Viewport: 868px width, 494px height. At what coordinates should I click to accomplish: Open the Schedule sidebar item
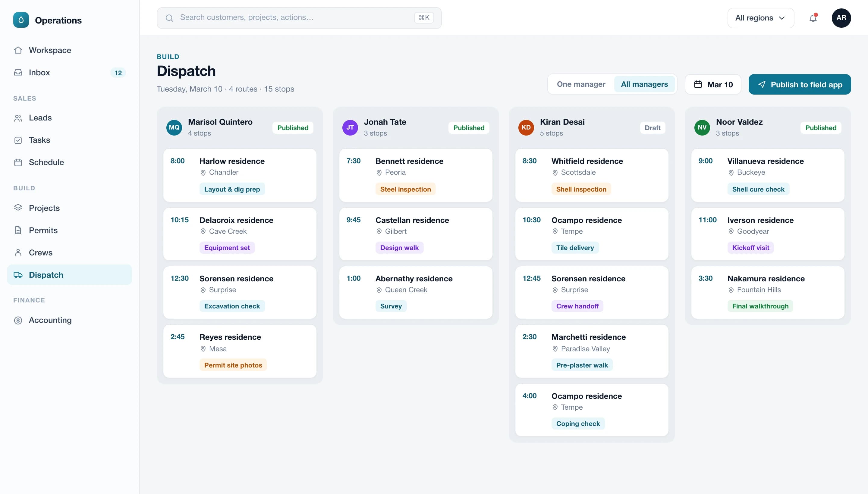click(x=70, y=162)
